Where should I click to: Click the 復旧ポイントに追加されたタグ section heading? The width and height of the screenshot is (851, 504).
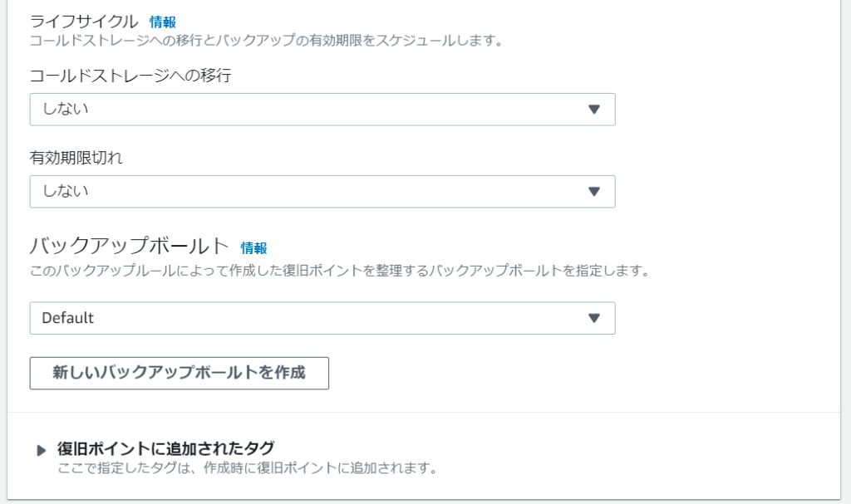[x=165, y=448]
